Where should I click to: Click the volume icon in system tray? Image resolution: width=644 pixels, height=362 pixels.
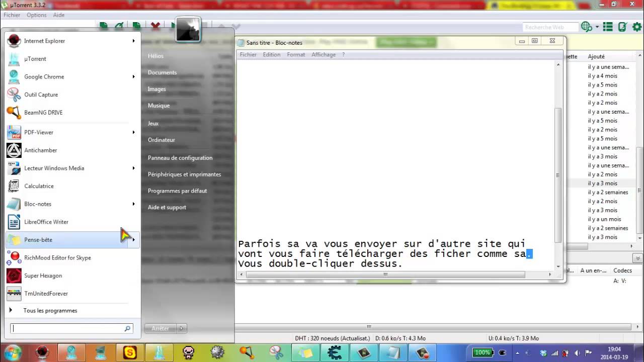tap(577, 353)
